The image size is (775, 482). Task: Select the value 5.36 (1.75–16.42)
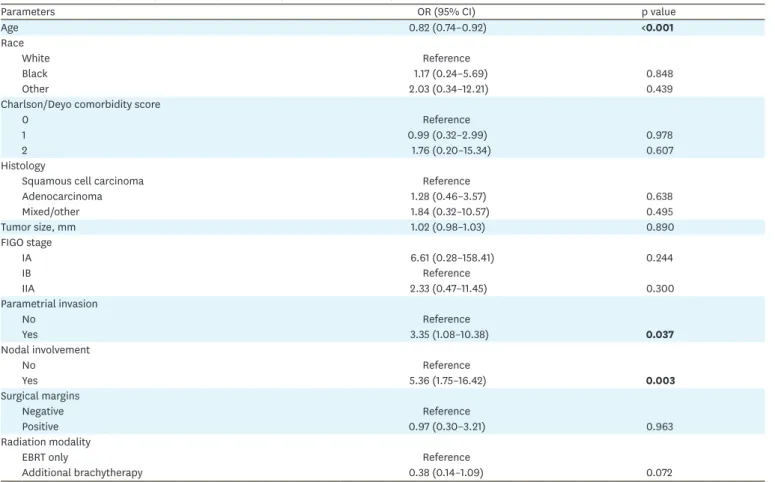[x=448, y=380]
